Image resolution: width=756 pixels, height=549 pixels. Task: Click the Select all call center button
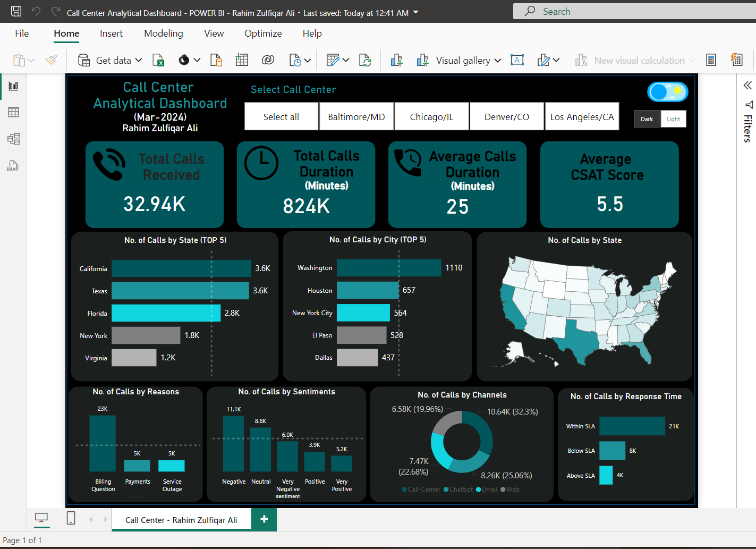point(281,116)
